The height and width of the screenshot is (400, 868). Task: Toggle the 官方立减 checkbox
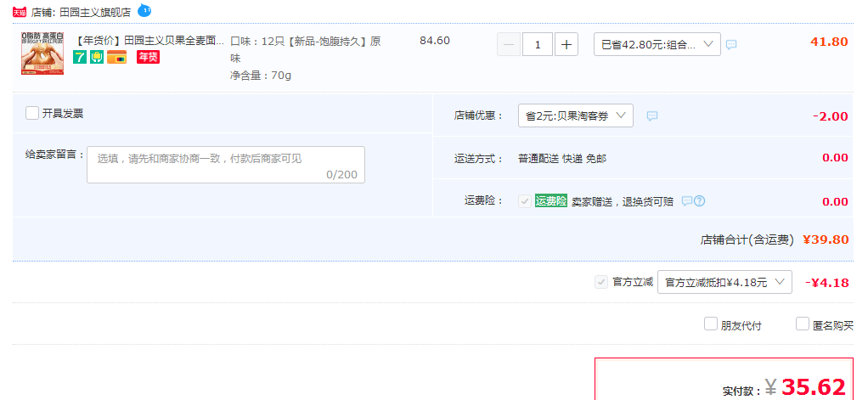click(601, 282)
